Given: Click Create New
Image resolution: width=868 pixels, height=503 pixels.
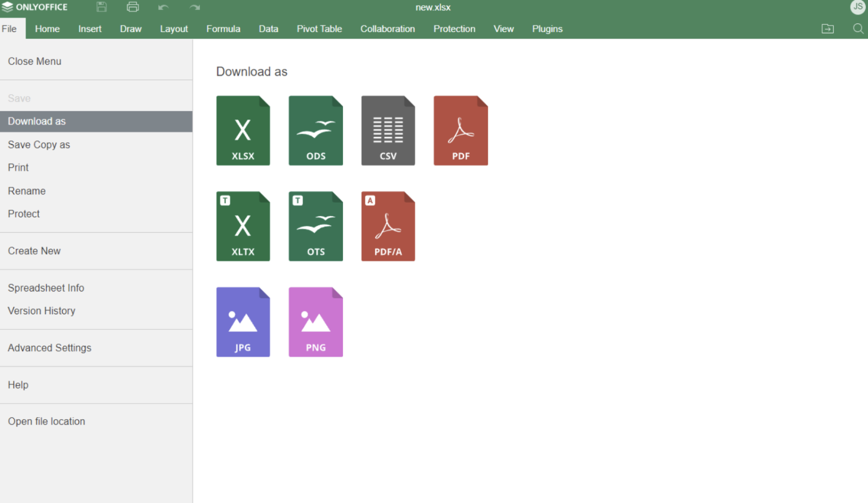Looking at the screenshot, I should click(x=96, y=251).
